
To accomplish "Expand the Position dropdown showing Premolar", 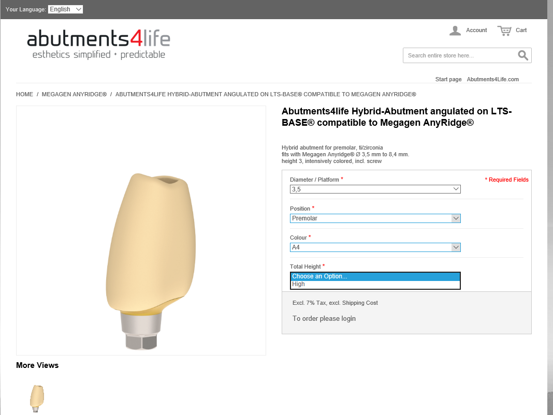I will pos(375,218).
